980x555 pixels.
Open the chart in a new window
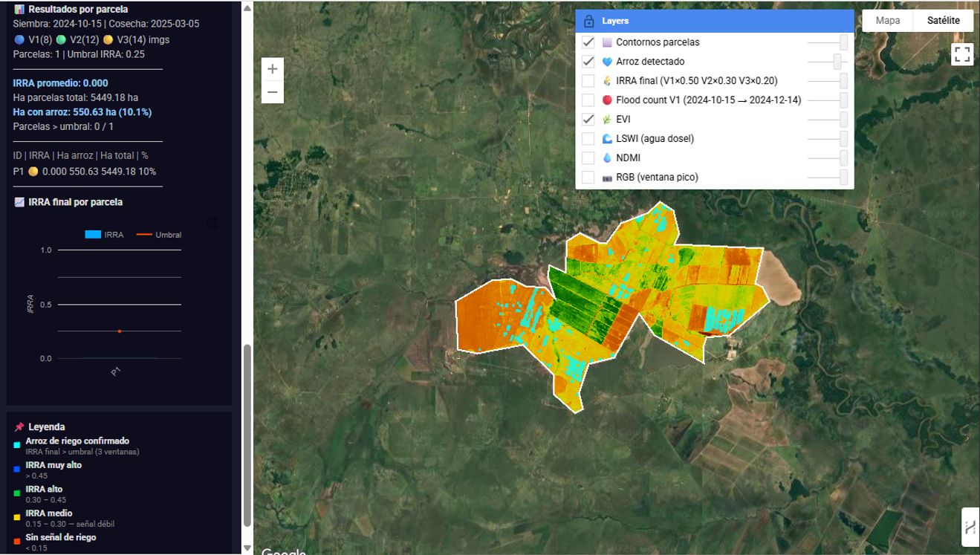point(212,223)
